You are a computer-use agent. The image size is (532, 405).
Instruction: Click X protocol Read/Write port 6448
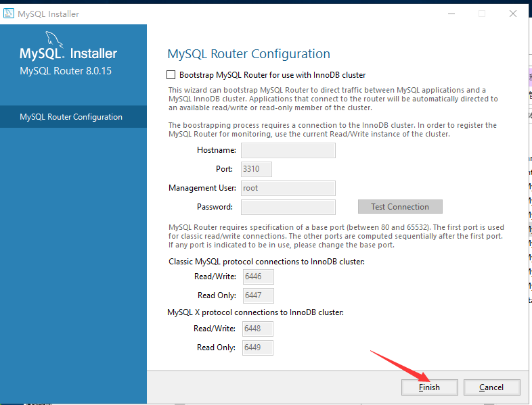tap(257, 329)
